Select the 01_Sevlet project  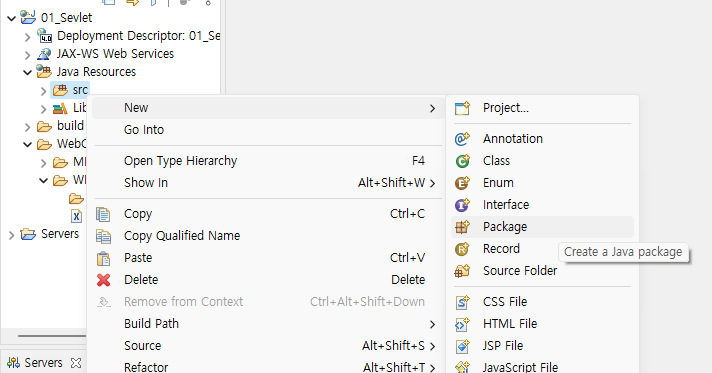point(66,18)
